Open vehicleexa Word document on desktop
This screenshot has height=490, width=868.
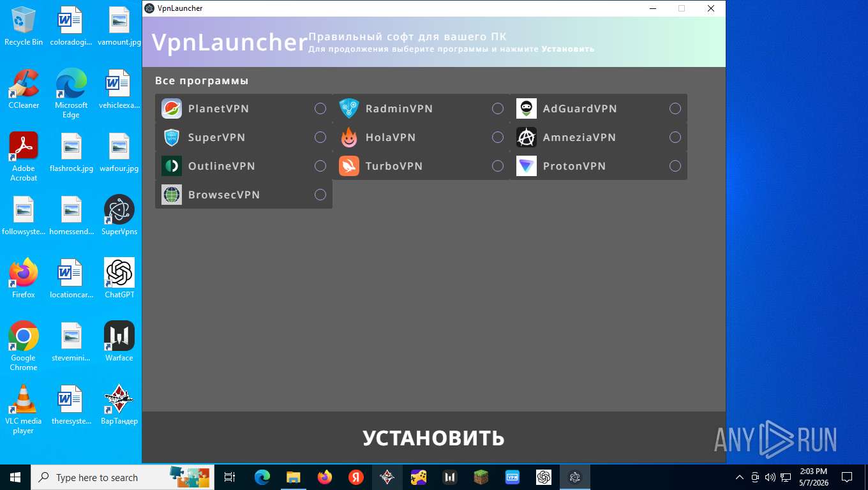pos(119,89)
